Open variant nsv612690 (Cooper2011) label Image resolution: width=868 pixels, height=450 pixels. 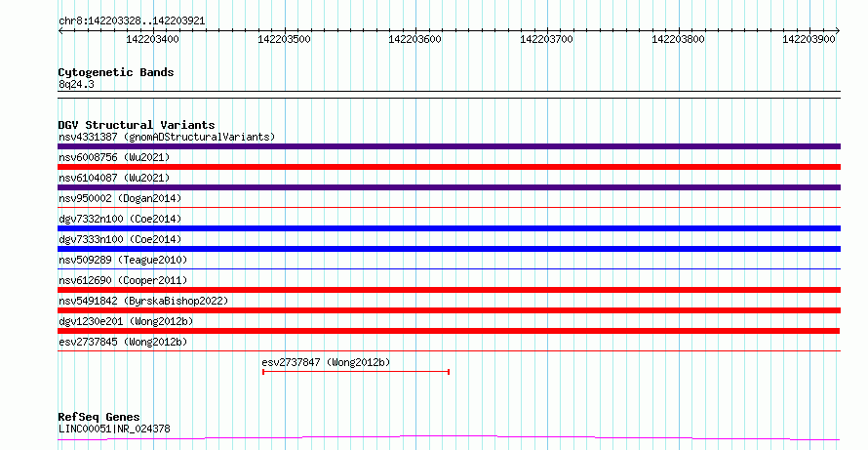pos(123,280)
